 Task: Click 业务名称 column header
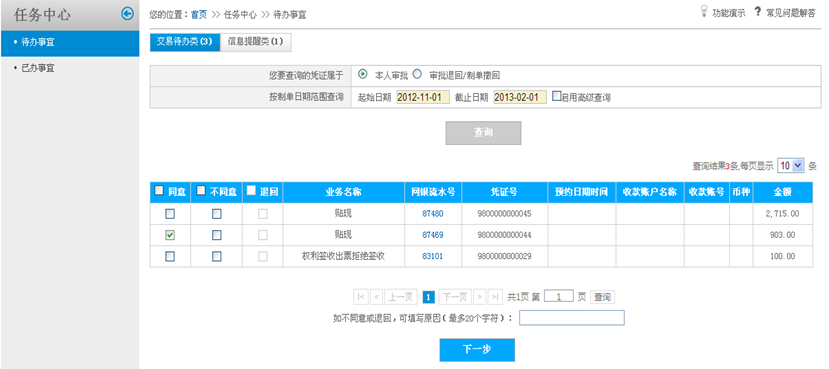pos(343,192)
